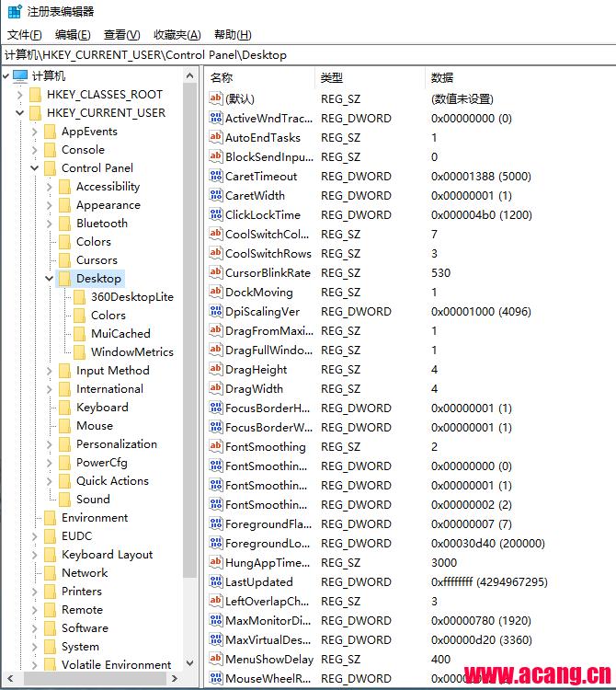This screenshot has height=690, width=616.
Task: Sort values by the 类型 column header
Action: pyautogui.click(x=370, y=78)
